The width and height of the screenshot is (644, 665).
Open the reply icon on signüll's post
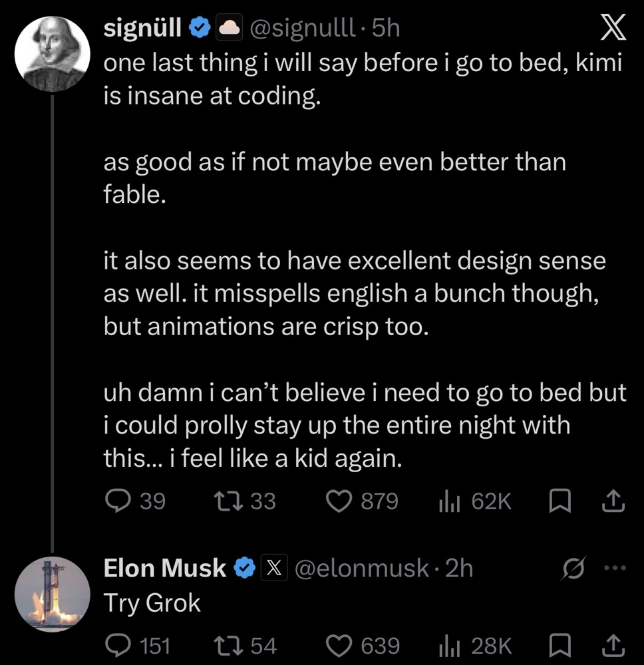click(x=118, y=501)
